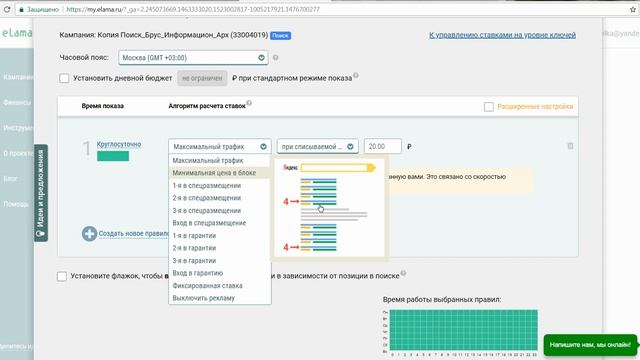This screenshot has width=640, height=360.
Task: Open 'Кампании' in the left sidebar
Action: tap(18, 77)
